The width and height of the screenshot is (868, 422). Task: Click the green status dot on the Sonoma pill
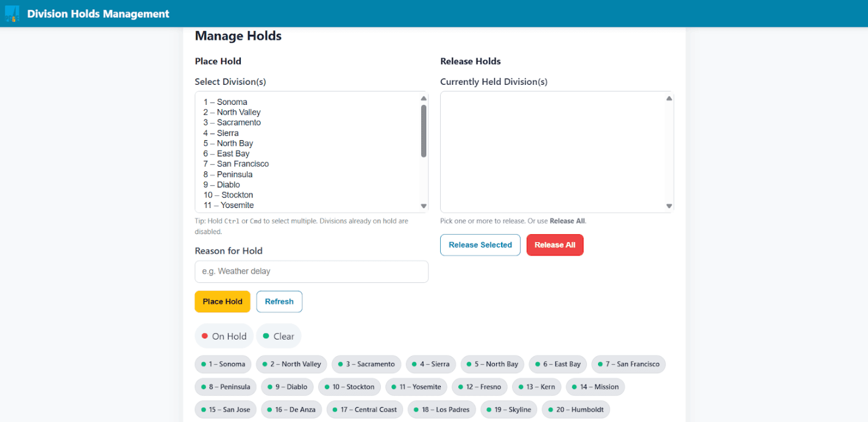pos(202,364)
